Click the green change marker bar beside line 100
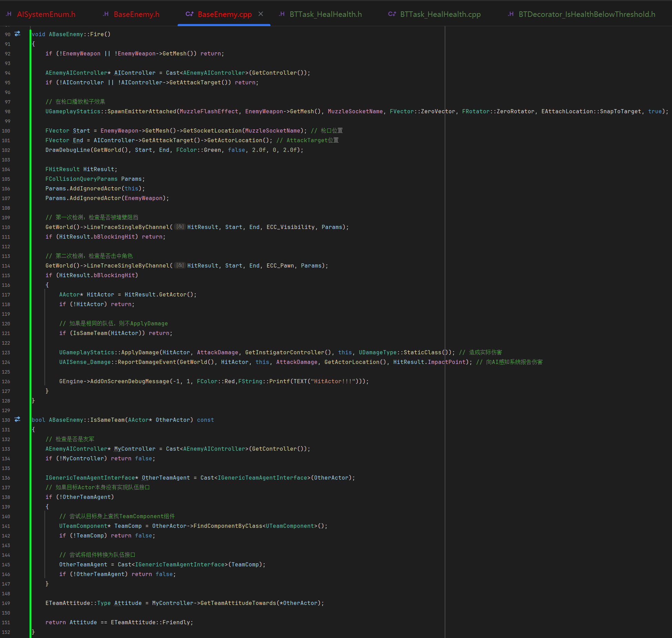Screen dimensions: 672x638 tap(30, 131)
